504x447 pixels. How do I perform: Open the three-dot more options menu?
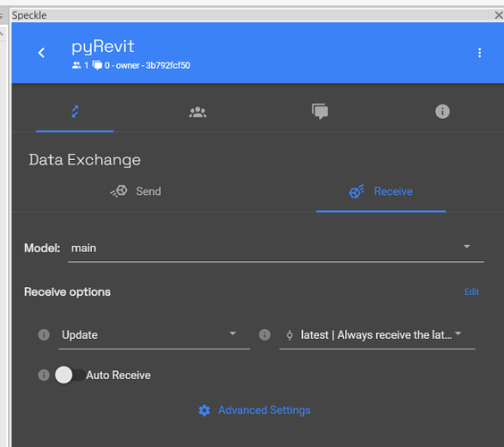479,53
